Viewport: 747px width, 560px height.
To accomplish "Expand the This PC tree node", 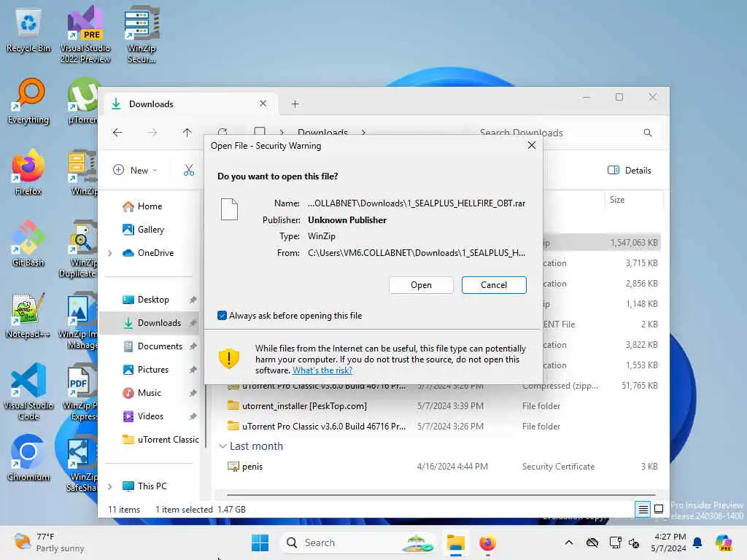I will [x=110, y=486].
